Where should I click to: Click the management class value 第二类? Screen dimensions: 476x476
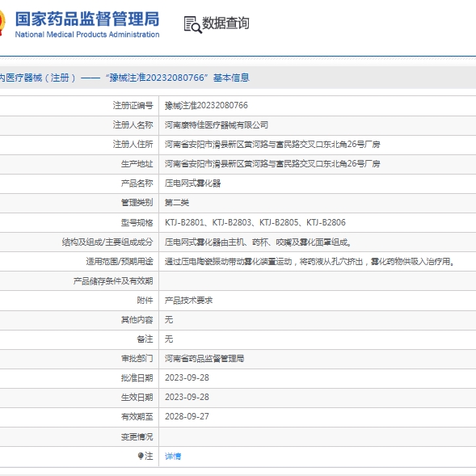(x=177, y=203)
